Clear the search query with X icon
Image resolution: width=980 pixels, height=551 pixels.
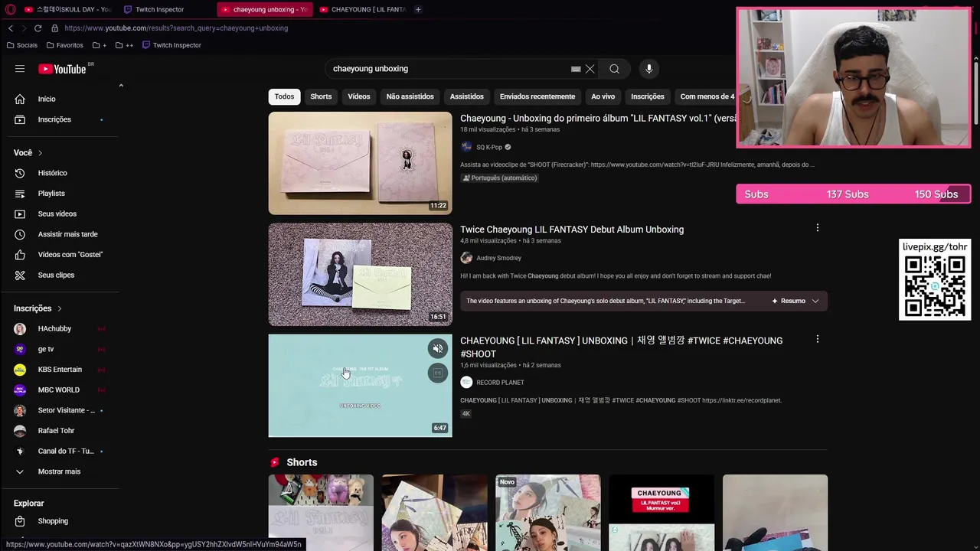coord(590,69)
